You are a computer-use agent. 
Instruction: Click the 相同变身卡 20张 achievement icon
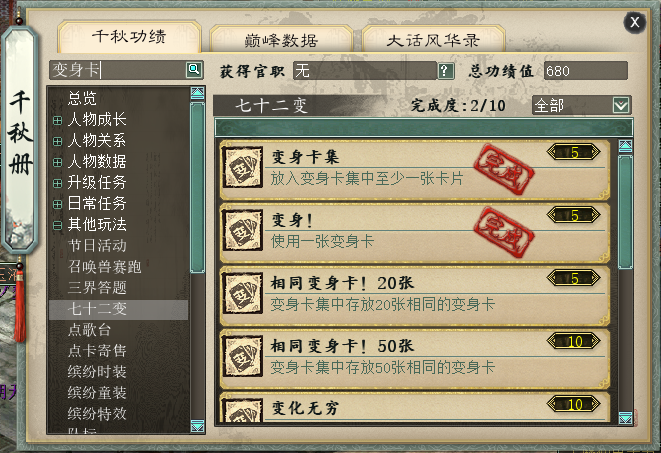tap(242, 294)
